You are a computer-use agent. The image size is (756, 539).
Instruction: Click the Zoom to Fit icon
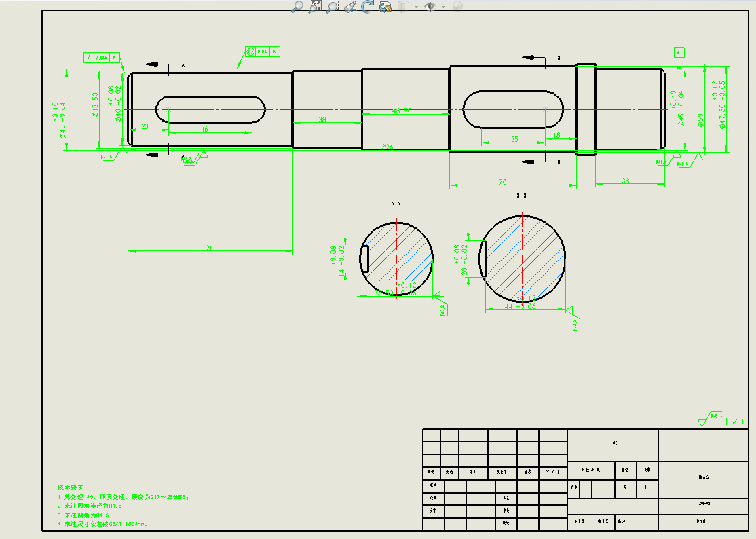point(297,6)
